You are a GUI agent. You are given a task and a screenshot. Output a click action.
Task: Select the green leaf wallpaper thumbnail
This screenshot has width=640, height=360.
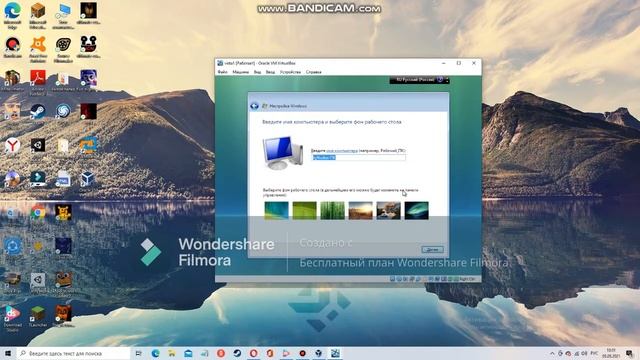coord(304,211)
